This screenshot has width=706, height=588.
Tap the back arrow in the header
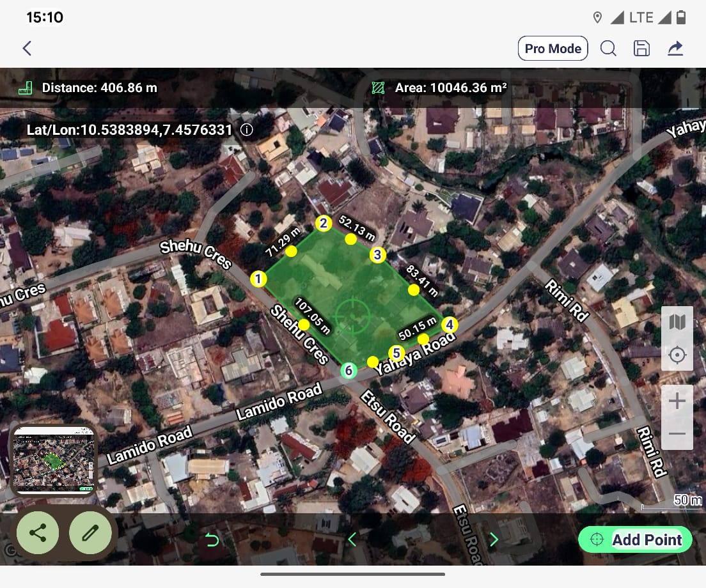pos(27,49)
